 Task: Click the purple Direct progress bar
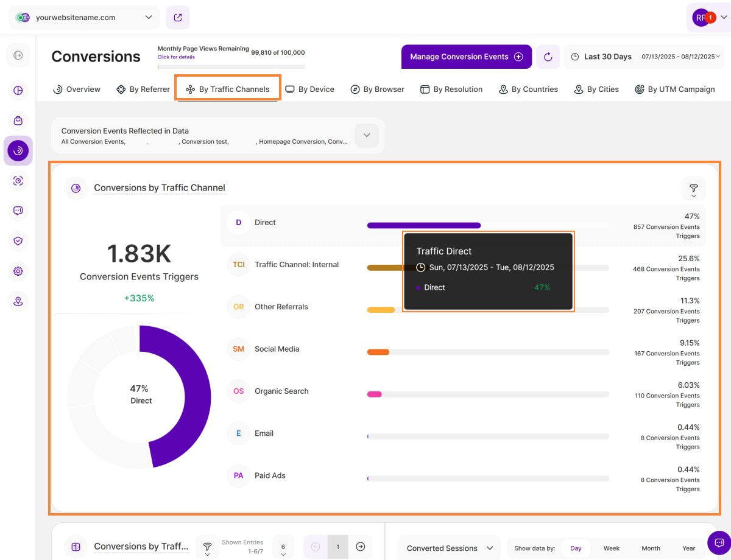[423, 225]
